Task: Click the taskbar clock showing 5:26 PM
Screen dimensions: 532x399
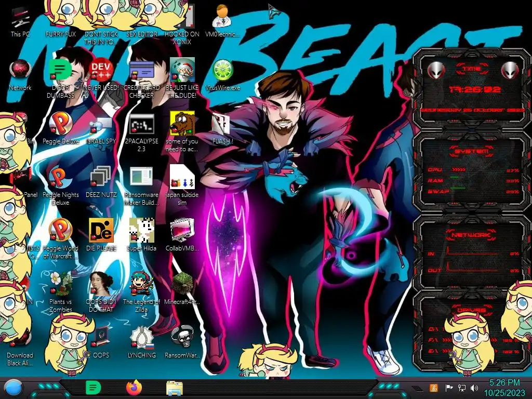Action: (504, 388)
